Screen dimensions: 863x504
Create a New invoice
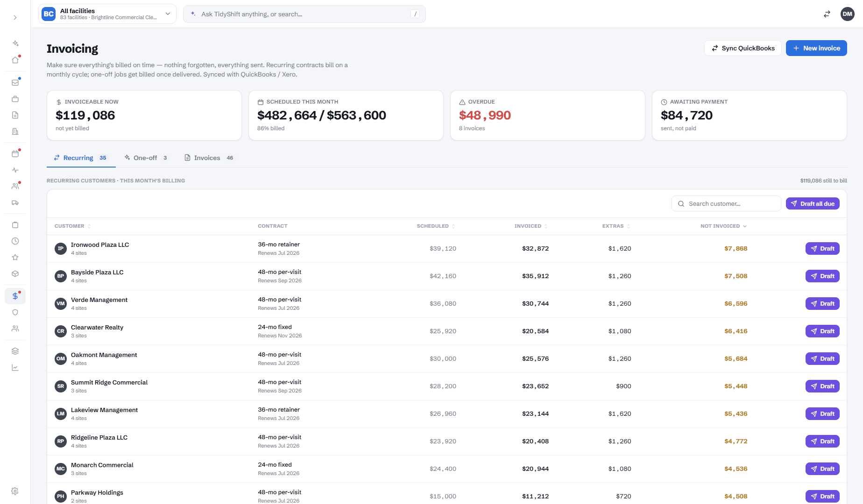816,48
